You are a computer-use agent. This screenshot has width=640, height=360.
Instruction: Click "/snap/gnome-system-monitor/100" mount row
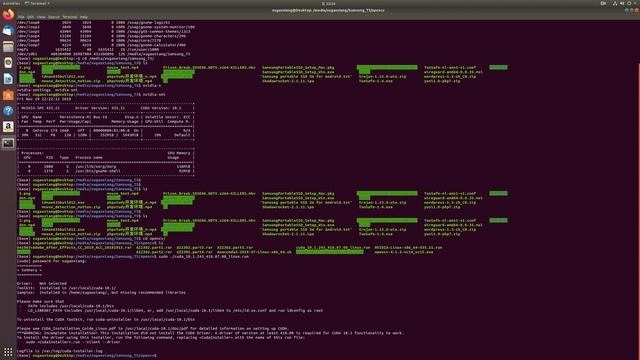(106, 27)
